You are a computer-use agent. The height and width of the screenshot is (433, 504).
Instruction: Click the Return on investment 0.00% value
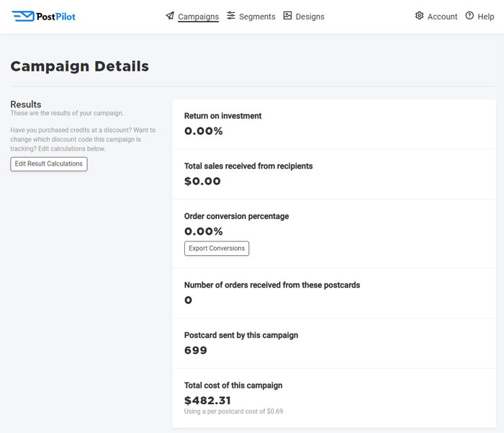click(x=204, y=131)
